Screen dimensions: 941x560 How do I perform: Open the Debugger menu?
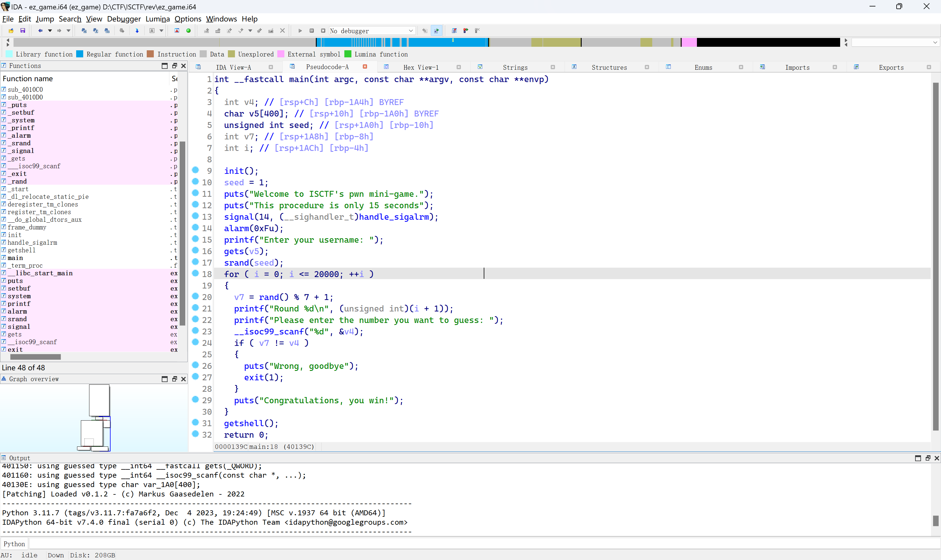(124, 19)
